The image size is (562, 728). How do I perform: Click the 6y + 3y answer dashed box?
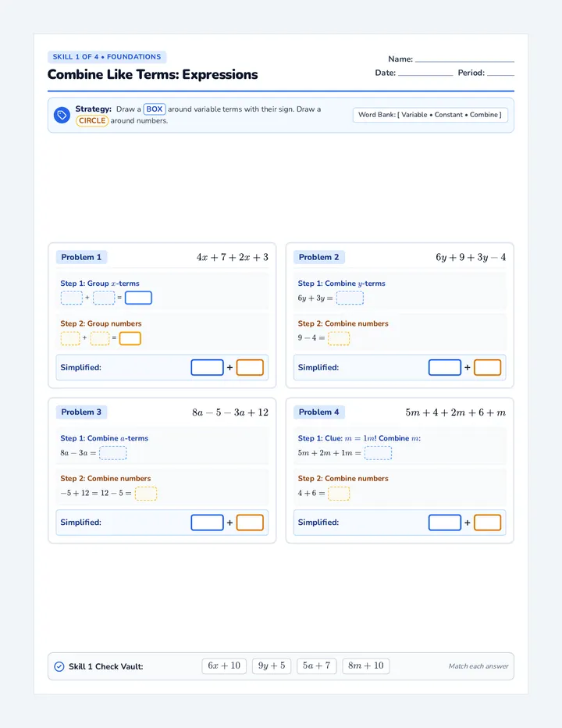[350, 298]
